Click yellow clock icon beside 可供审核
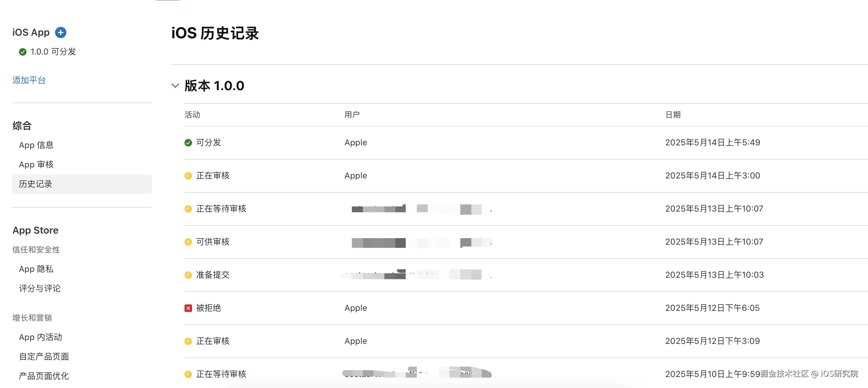Viewport: 868px width, 388px height. point(188,242)
